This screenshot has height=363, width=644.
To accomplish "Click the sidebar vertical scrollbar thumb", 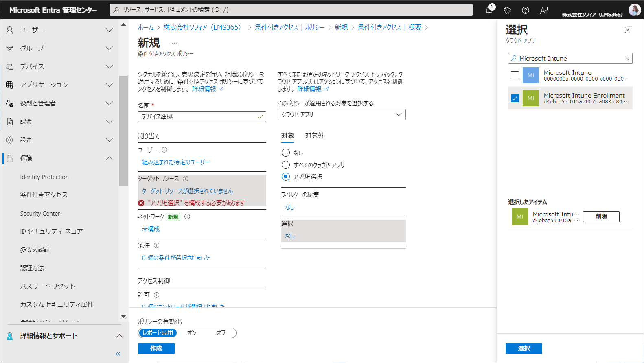I will (x=123, y=130).
